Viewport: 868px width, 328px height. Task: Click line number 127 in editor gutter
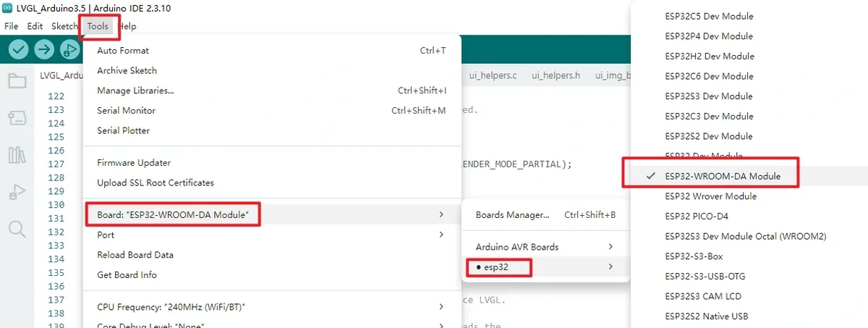(x=56, y=164)
